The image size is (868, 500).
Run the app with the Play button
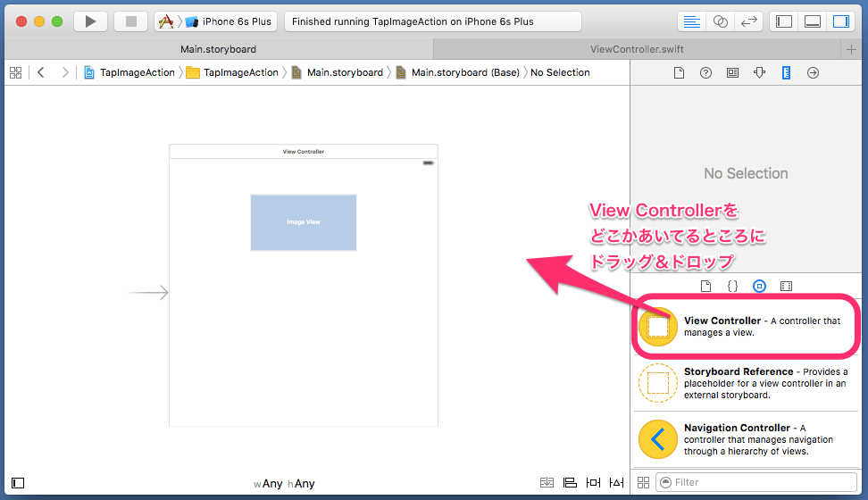(90, 21)
